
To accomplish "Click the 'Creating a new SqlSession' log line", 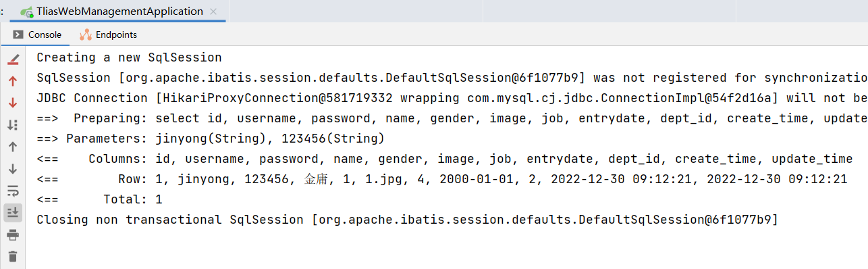I will (x=129, y=57).
